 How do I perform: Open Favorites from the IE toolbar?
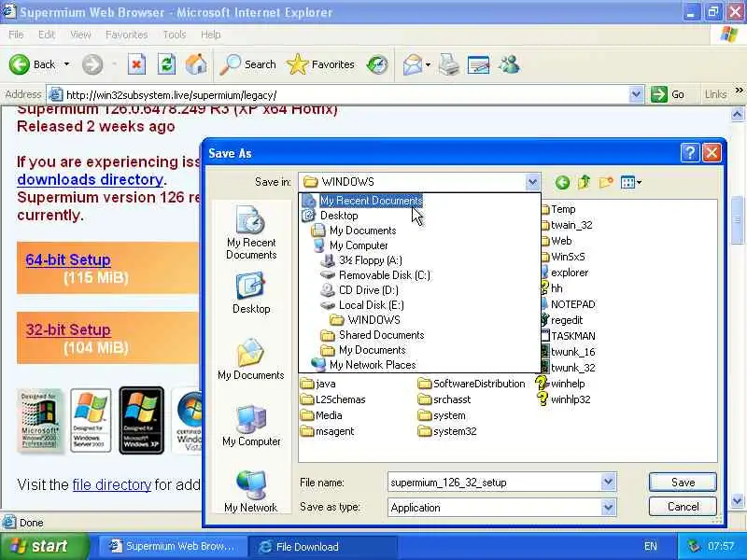[x=320, y=64]
